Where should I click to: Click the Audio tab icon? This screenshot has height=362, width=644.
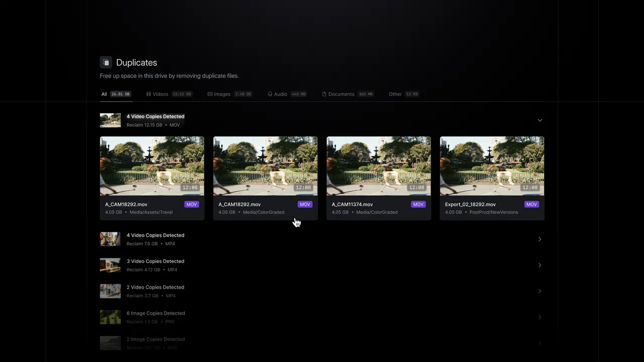pyautogui.click(x=270, y=94)
